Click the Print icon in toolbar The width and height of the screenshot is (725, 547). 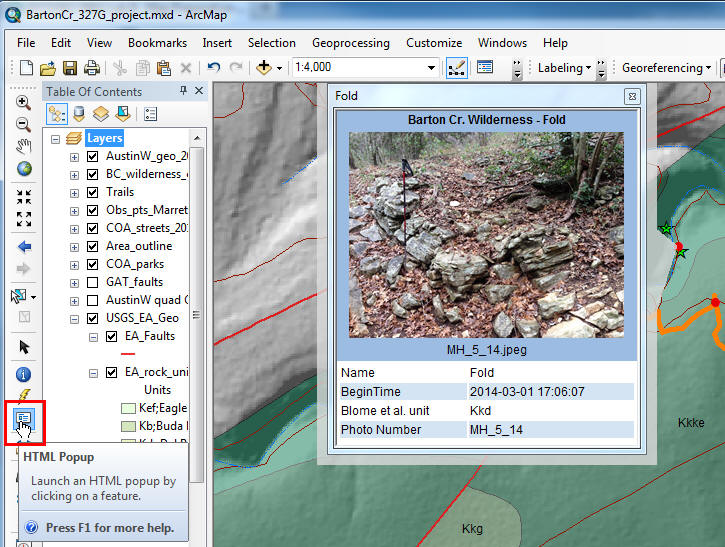(x=92, y=68)
